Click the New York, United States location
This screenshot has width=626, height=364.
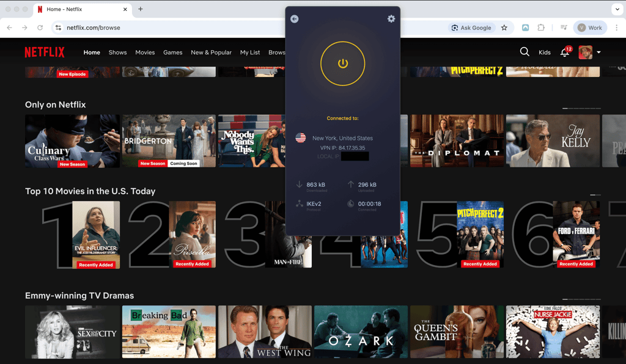342,138
